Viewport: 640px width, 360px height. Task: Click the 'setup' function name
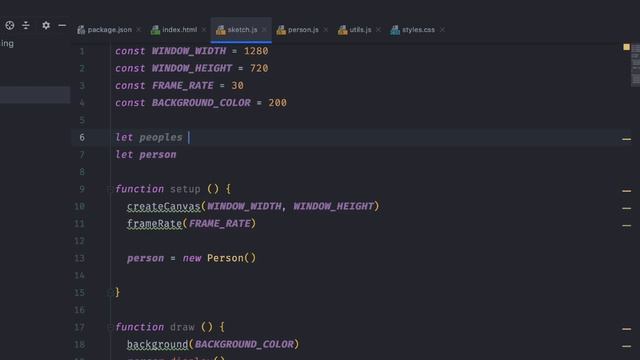pyautogui.click(x=185, y=189)
